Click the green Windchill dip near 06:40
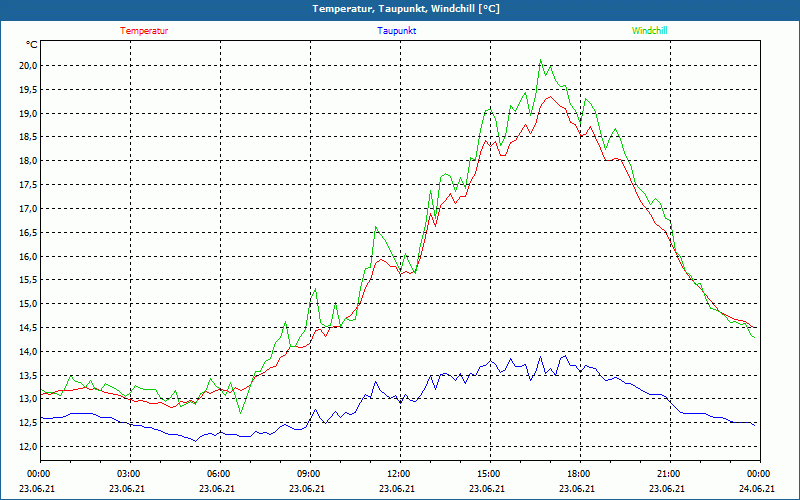 [x=240, y=413]
